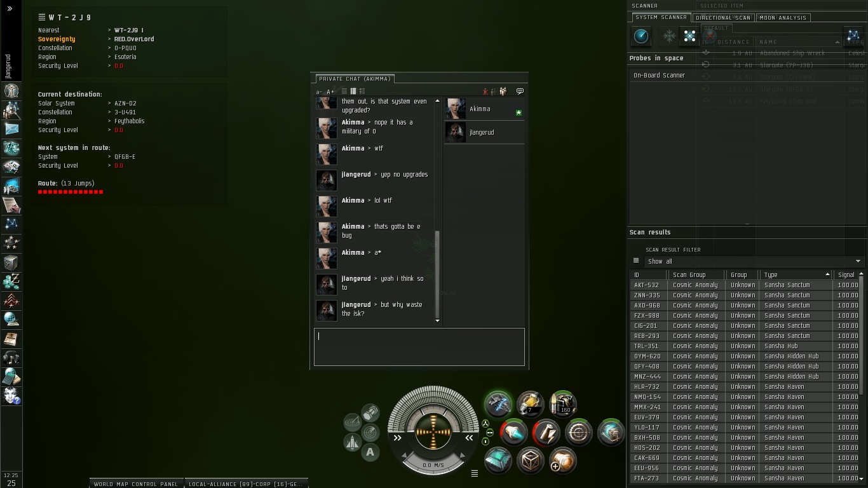Click the HUD rocket ship button
The image size is (868, 488).
click(x=353, y=442)
